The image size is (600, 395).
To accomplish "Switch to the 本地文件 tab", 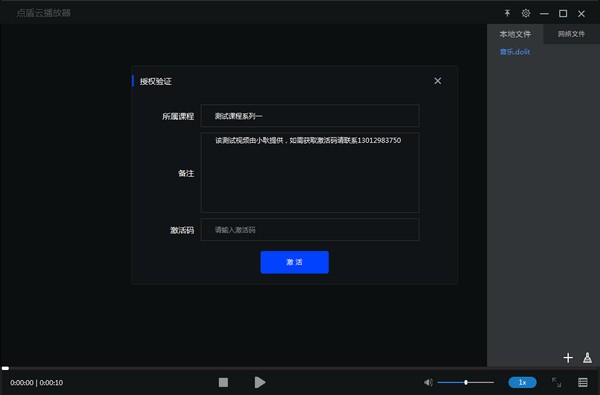I will pyautogui.click(x=515, y=34).
